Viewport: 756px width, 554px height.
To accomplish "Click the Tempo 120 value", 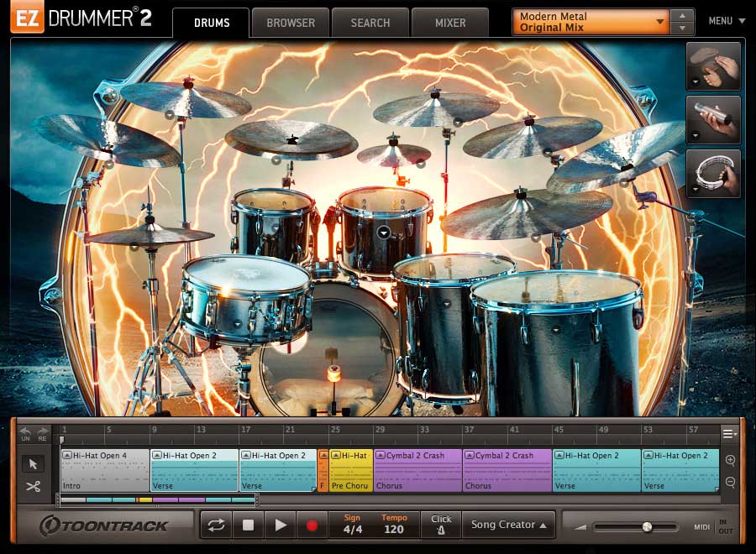I will point(394,525).
